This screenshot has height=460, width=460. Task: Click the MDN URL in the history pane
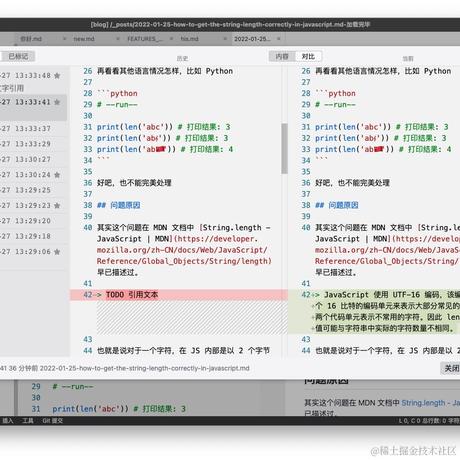[184, 250]
